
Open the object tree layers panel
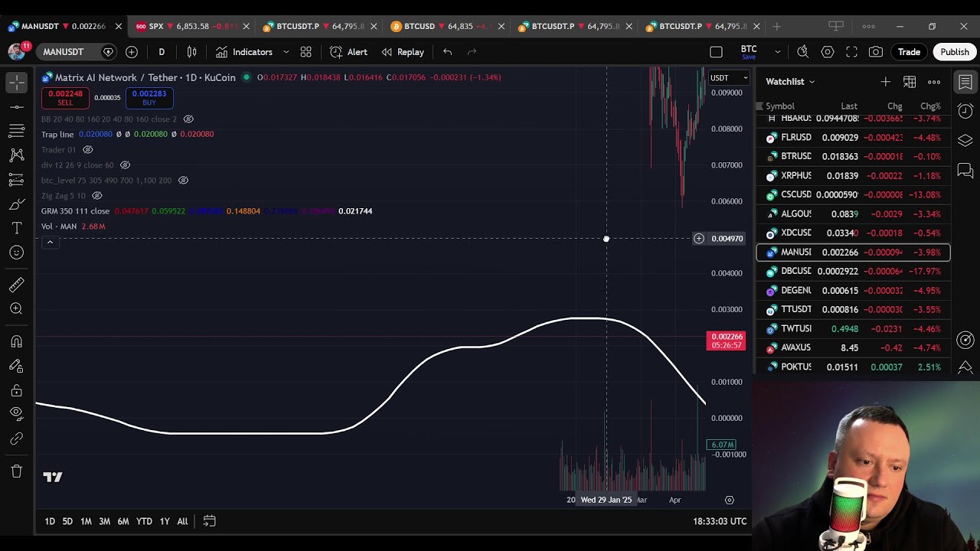pyautogui.click(x=965, y=140)
